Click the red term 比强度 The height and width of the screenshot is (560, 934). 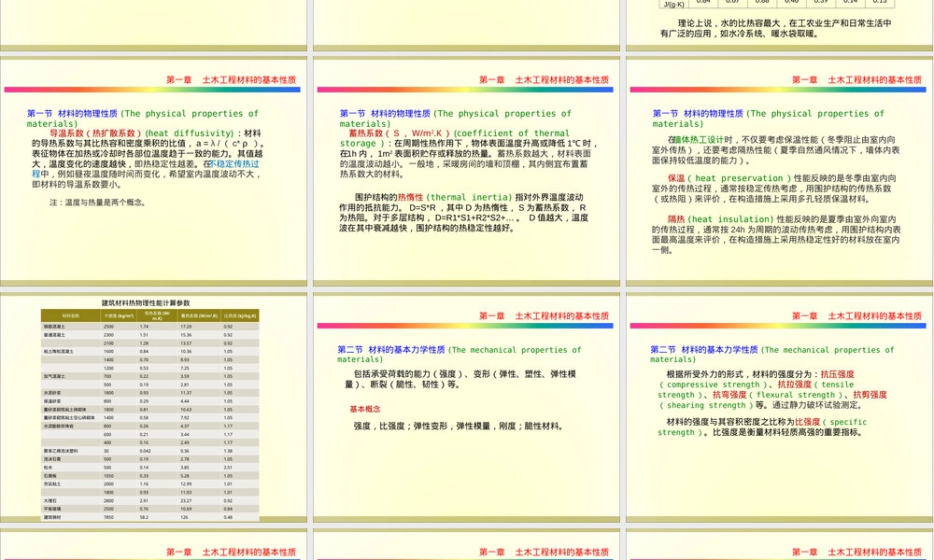(x=808, y=422)
